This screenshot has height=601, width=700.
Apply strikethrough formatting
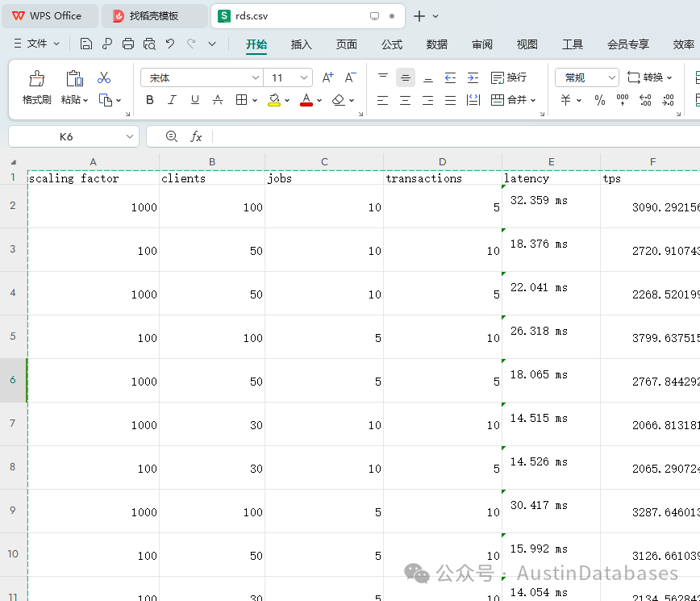click(218, 100)
